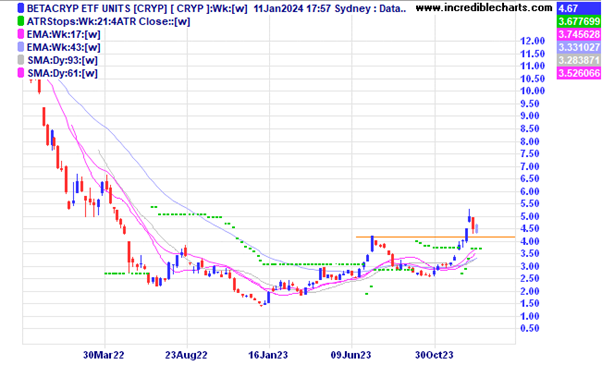Click the pink 3.745628 EMA value box

579,34
